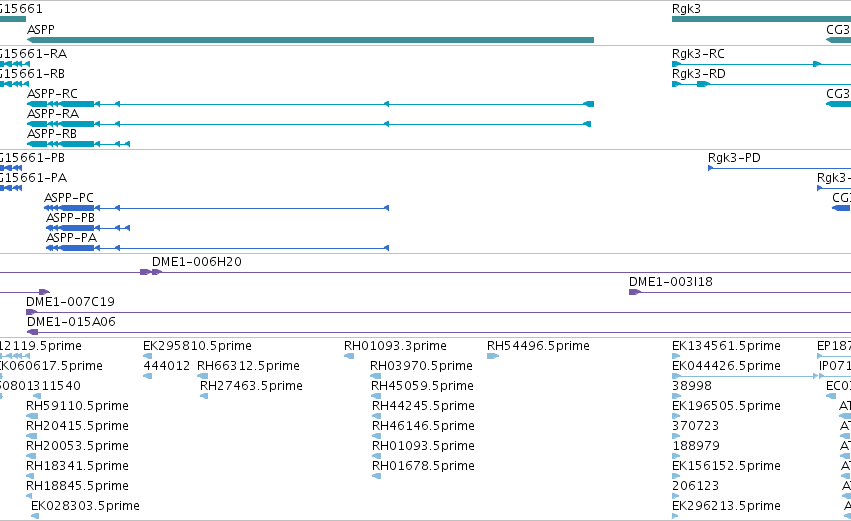
Task: Click the RH01093.5prime EST label
Action: pos(423,447)
